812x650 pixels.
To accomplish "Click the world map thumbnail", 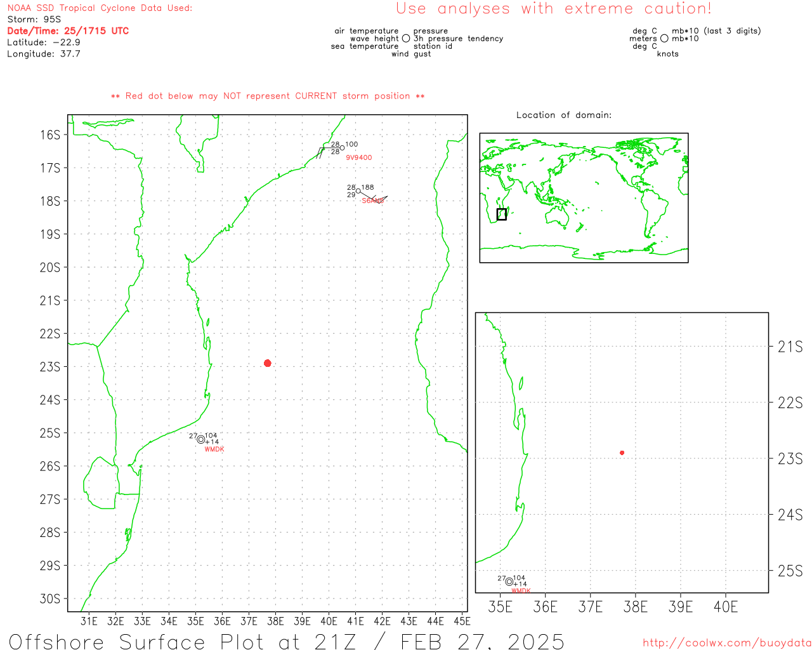I will 584,198.
